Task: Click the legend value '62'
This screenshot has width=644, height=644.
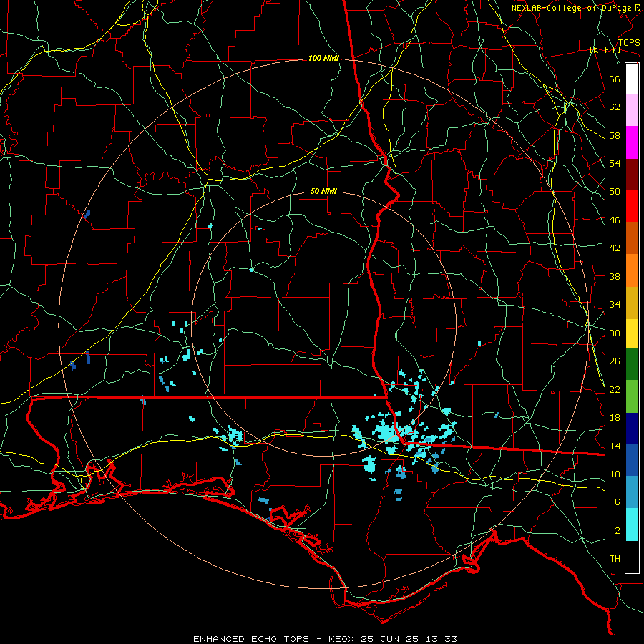Action: click(x=615, y=107)
